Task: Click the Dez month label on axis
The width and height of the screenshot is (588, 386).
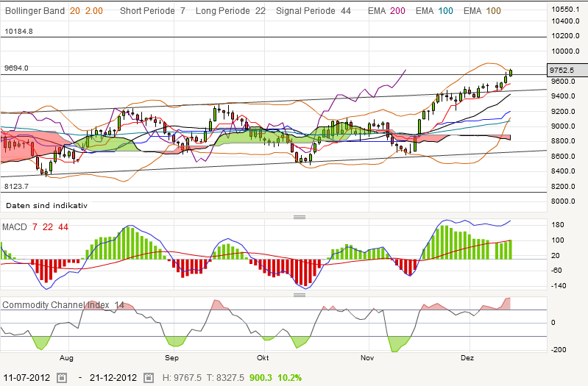Action: (467, 358)
